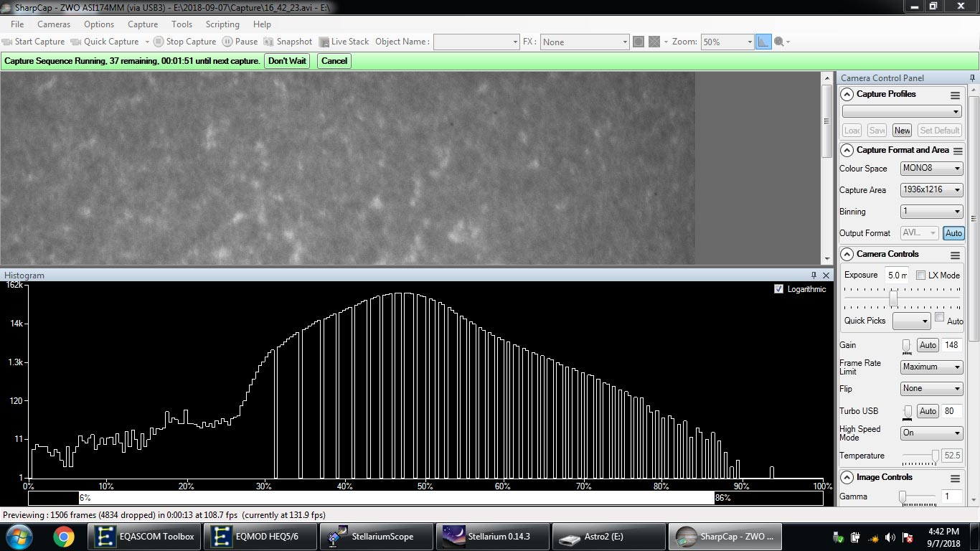Switch to EQASCOM Toolbox taskbar window
980x551 pixels.
[145, 536]
